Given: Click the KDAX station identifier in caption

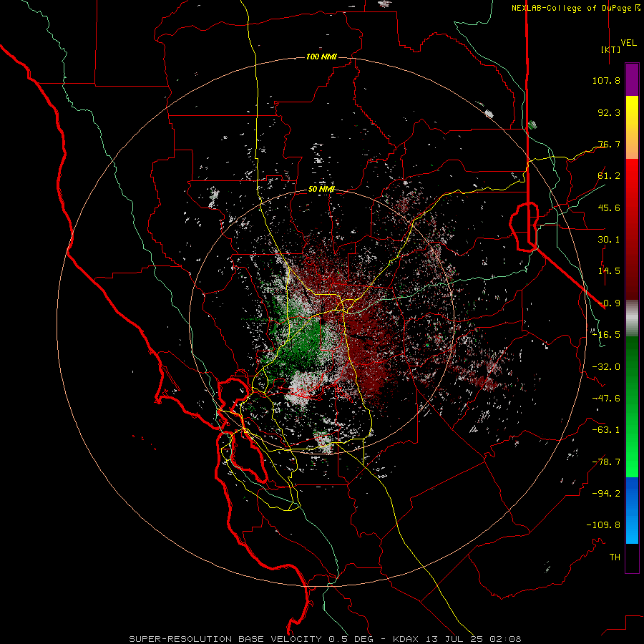Looking at the screenshot, I should click(x=406, y=639).
